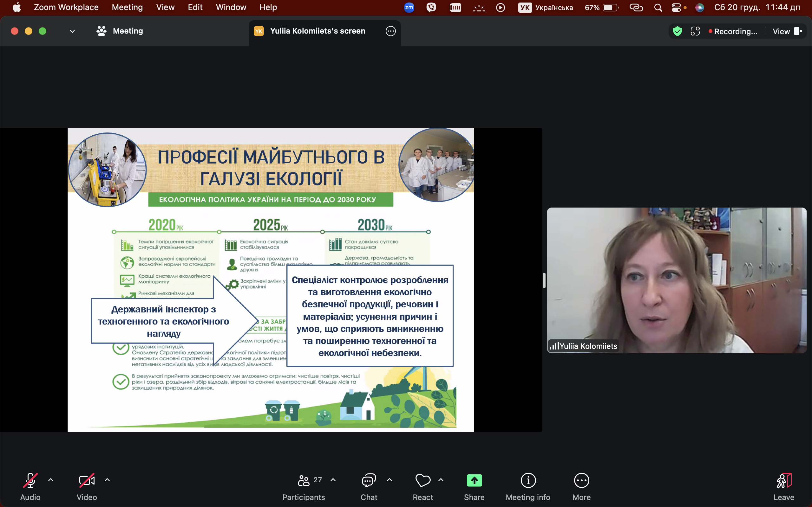This screenshot has width=812, height=507.
Task: Expand chevron next to Participants count
Action: (x=333, y=480)
